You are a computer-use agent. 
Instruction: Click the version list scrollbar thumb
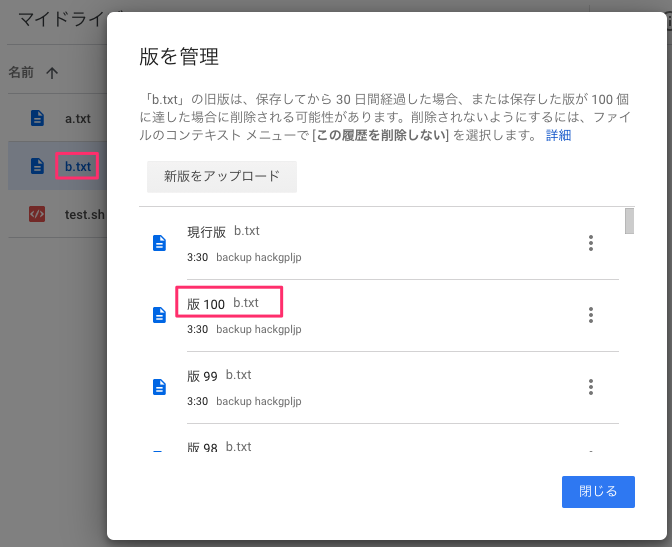point(629,221)
